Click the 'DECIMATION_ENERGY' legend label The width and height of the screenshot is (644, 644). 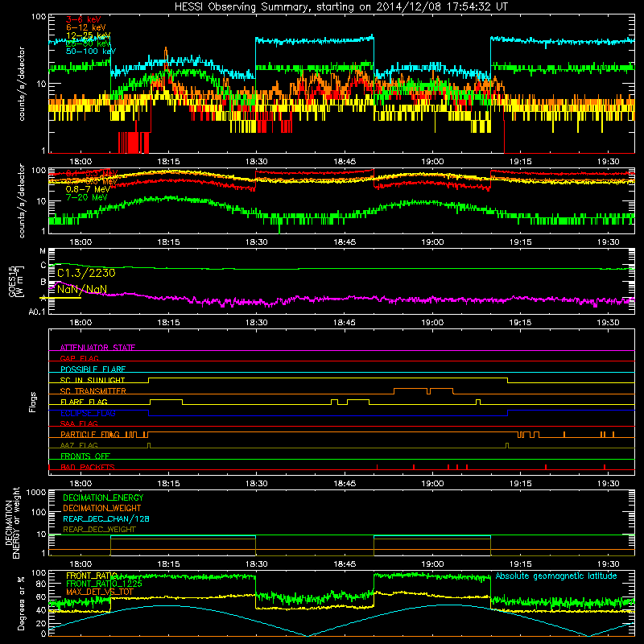tap(103, 497)
